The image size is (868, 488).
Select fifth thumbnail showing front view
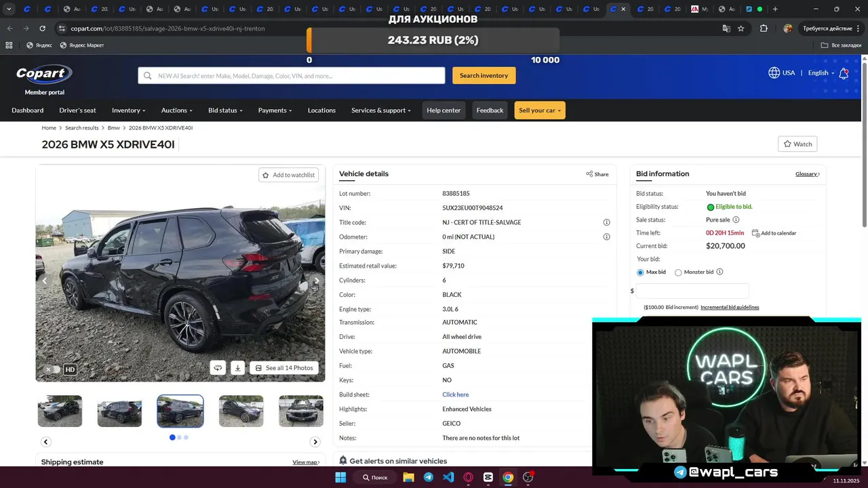(x=301, y=411)
